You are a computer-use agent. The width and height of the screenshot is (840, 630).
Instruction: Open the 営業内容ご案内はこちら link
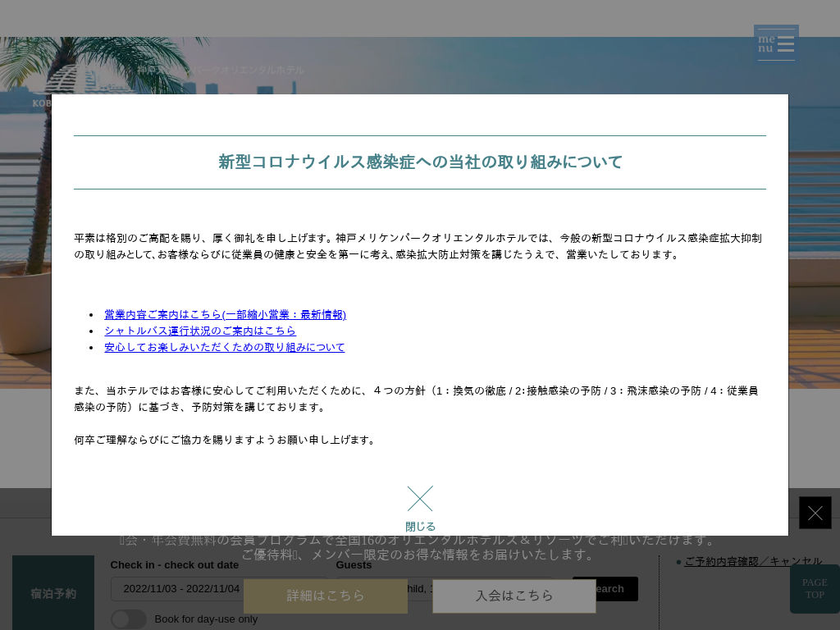[x=225, y=314]
